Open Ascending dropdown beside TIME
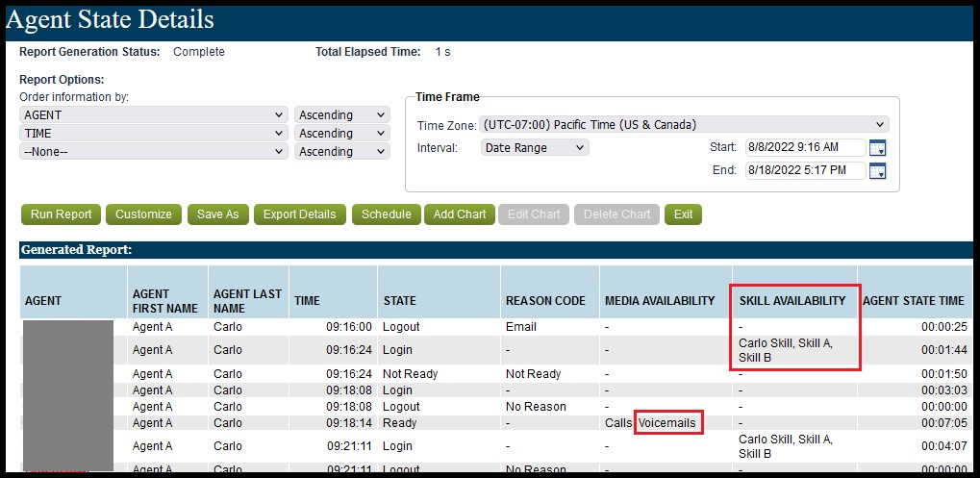 pos(341,133)
